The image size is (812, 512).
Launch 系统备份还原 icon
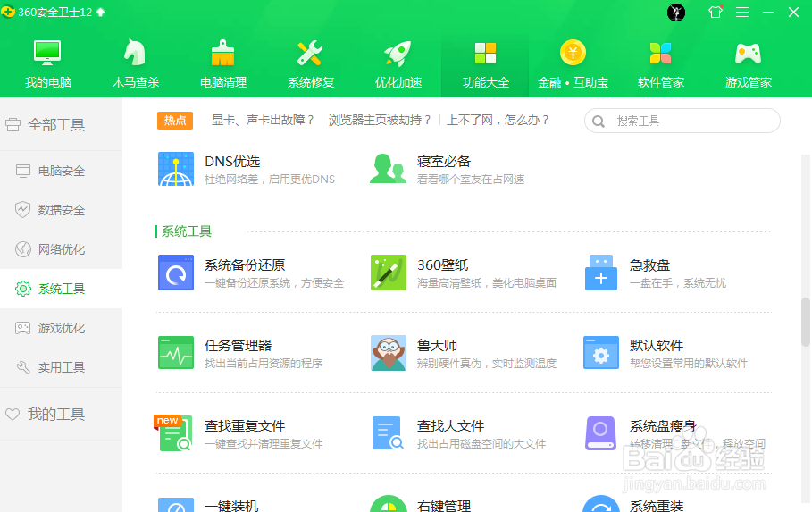click(x=176, y=273)
